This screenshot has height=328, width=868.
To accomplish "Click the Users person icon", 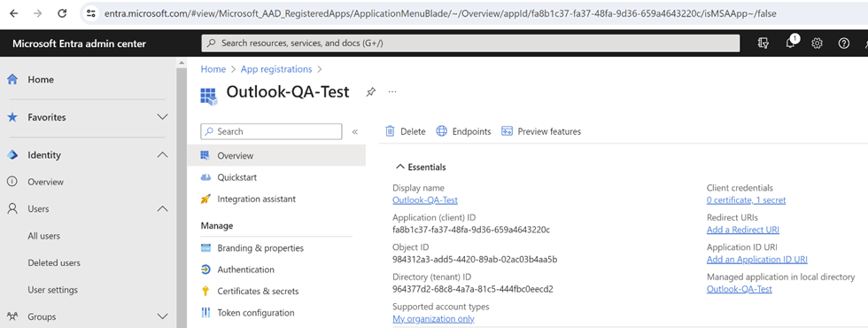I will point(12,209).
